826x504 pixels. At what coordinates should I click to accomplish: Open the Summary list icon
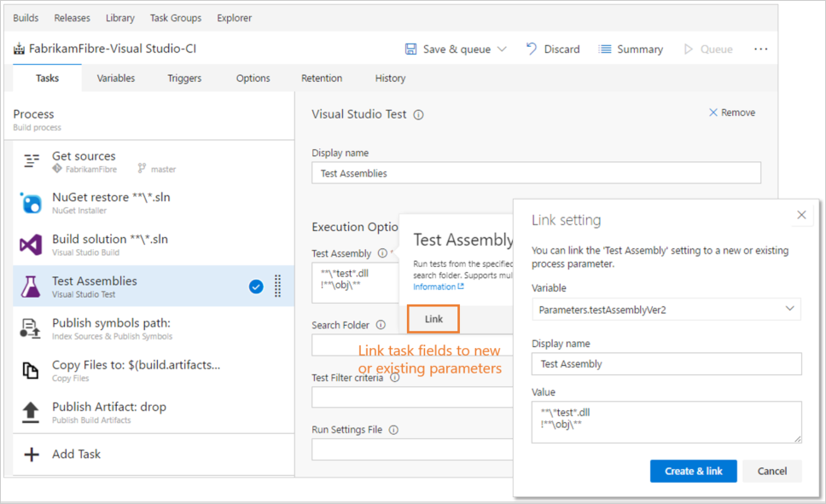(x=605, y=49)
